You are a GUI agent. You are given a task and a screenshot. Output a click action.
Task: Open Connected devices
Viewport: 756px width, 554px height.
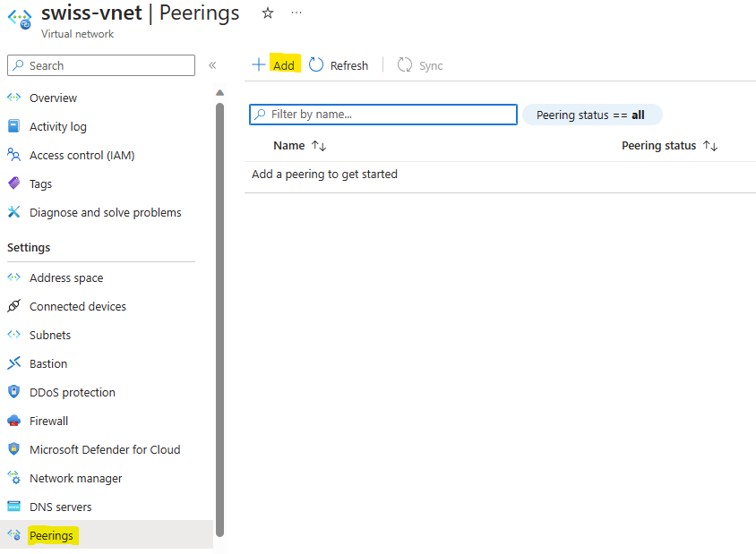click(78, 306)
